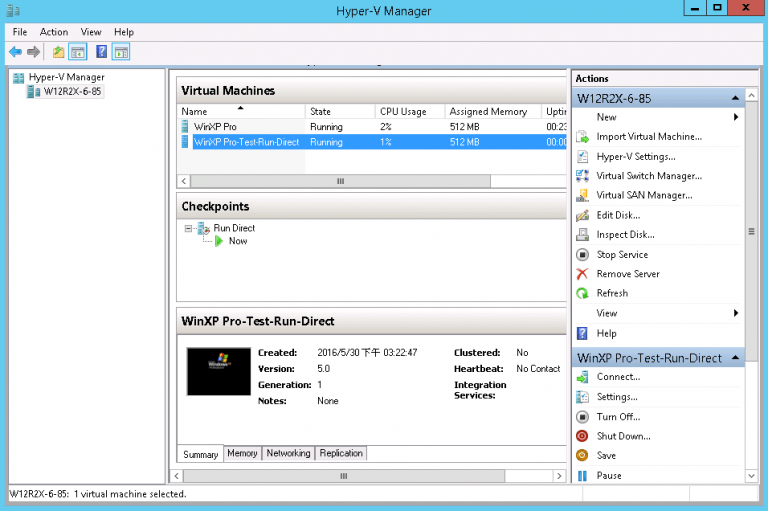Switch to the Networking tab
Screen dimensions: 768x511
[x=288, y=453]
